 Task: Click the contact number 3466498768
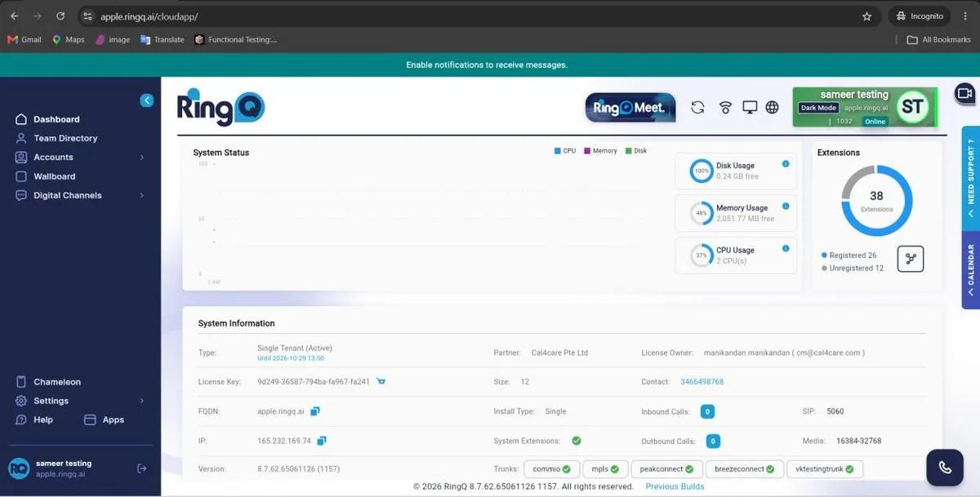702,382
